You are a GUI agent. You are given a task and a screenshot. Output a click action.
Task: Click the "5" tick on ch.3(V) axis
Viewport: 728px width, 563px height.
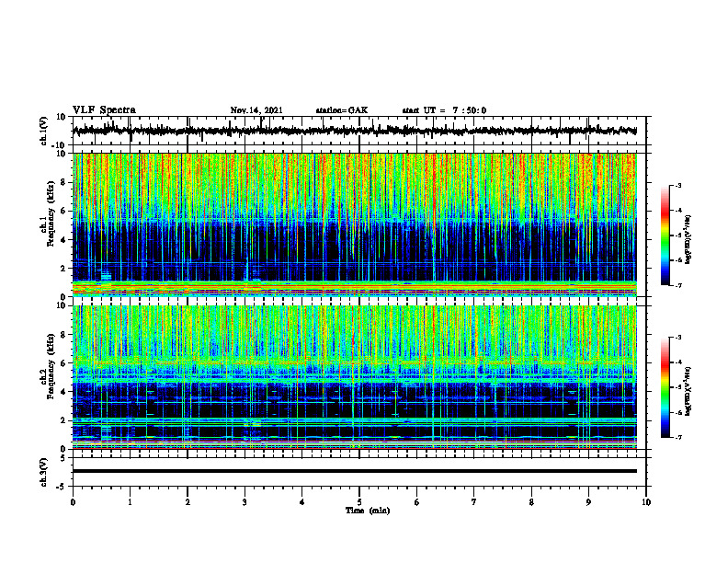coord(64,458)
